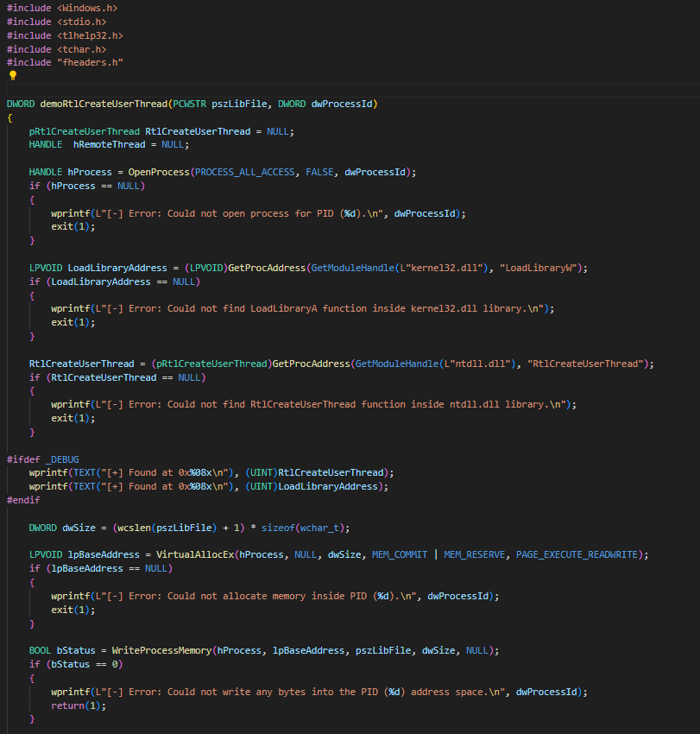700x734 pixels.
Task: Click the VirtualAllocEx function call
Action: (x=195, y=554)
